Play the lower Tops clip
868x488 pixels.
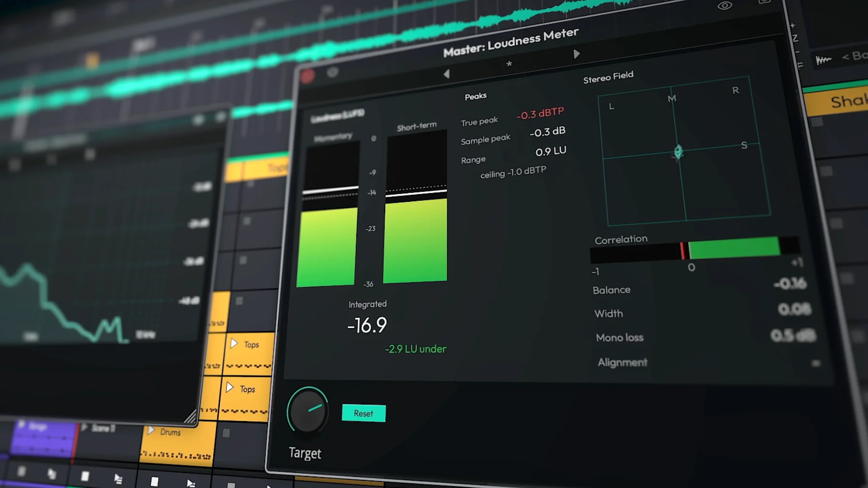pyautogui.click(x=230, y=387)
